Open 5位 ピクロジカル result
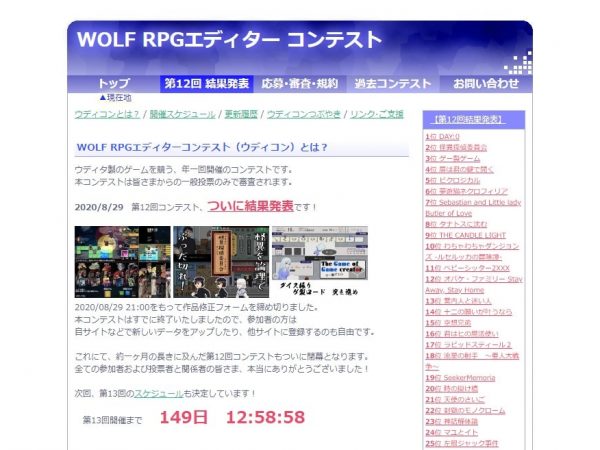600x450 pixels. click(453, 180)
